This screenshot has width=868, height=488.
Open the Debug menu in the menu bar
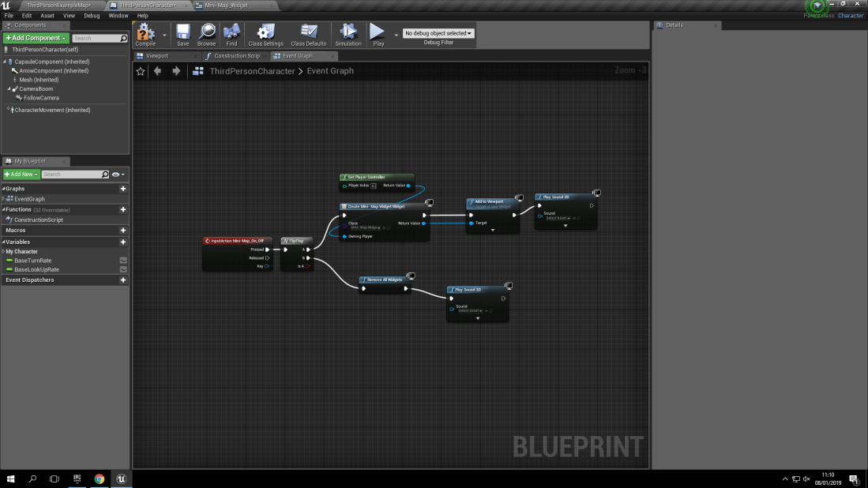tap(92, 15)
